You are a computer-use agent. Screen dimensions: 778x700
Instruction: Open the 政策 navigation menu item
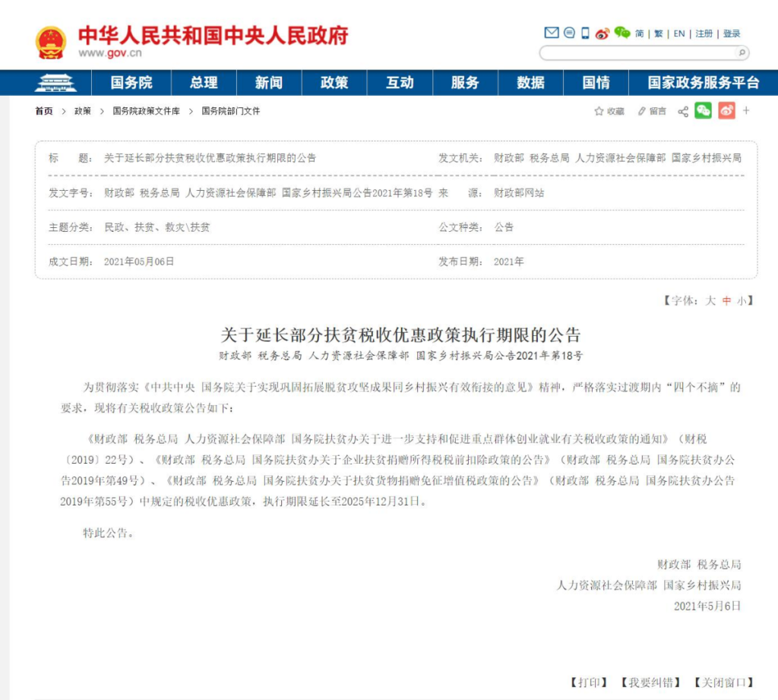point(334,83)
